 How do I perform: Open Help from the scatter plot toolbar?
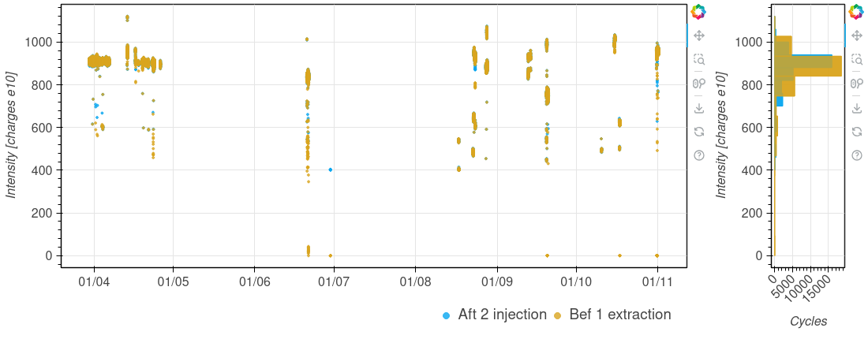pyautogui.click(x=698, y=155)
